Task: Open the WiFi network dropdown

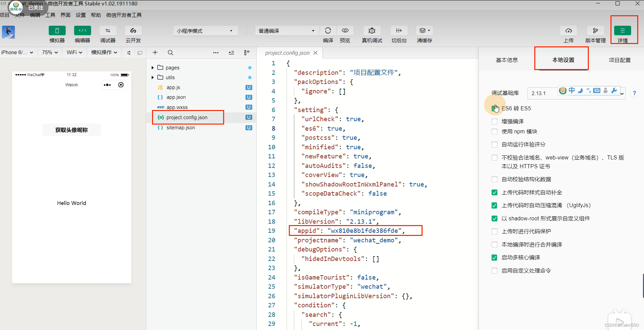Action: pos(74,52)
